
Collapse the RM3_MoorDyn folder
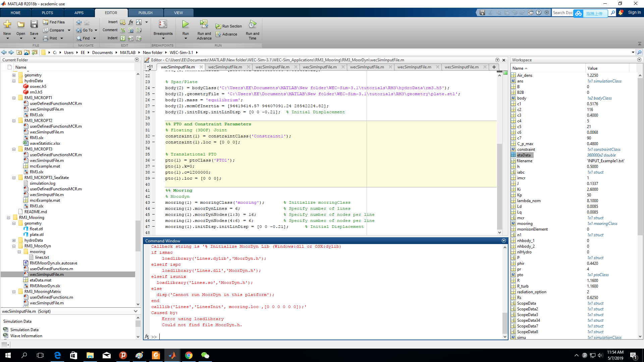tap(14, 246)
